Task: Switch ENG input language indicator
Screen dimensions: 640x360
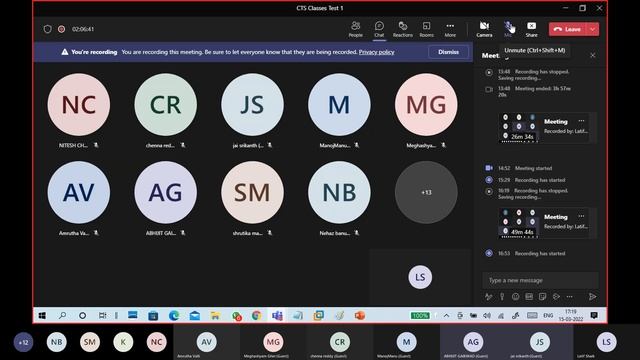Action: coord(548,316)
